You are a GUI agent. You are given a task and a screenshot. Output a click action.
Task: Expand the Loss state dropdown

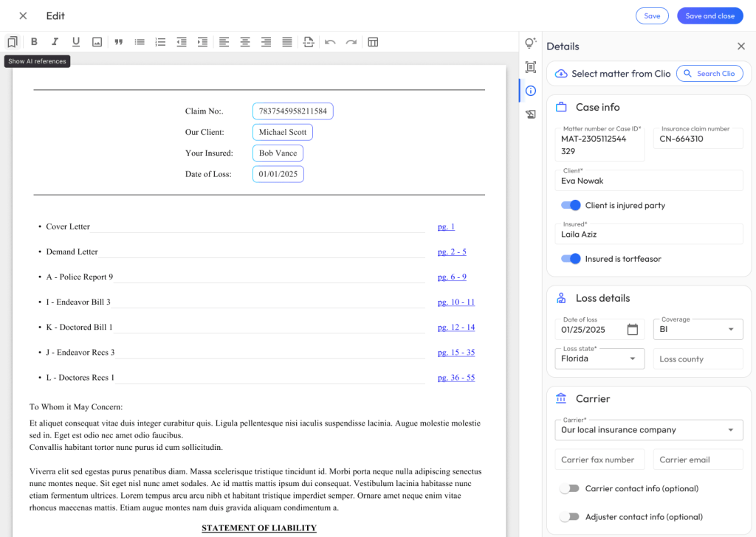599,358
